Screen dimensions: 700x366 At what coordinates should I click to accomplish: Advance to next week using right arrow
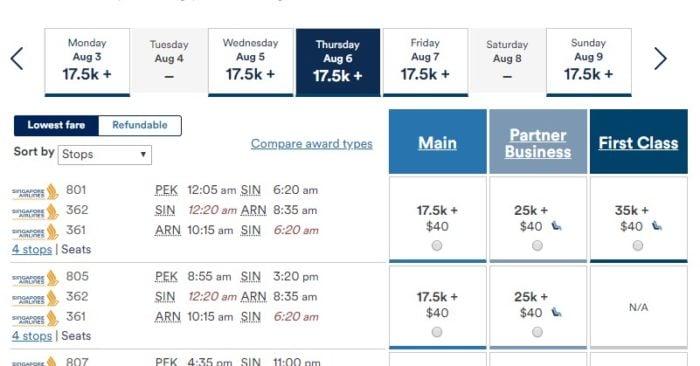(660, 58)
